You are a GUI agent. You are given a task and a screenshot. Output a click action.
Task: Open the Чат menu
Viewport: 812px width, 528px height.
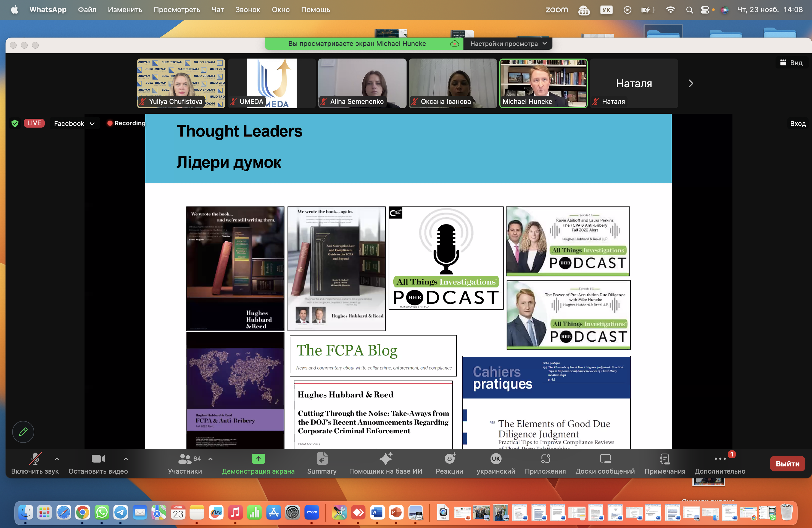click(218, 10)
